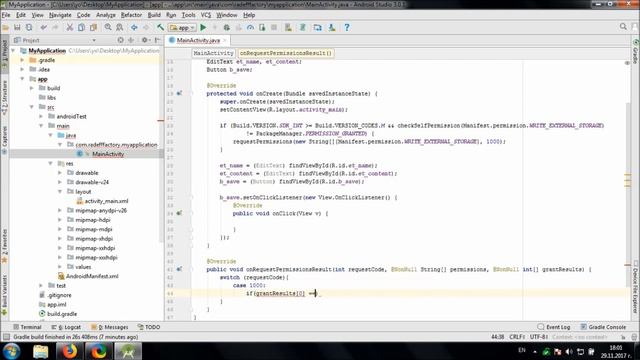Screen dimensions: 640x360
Task: Select the MainActivity.java editor tab
Action: coord(198,40)
